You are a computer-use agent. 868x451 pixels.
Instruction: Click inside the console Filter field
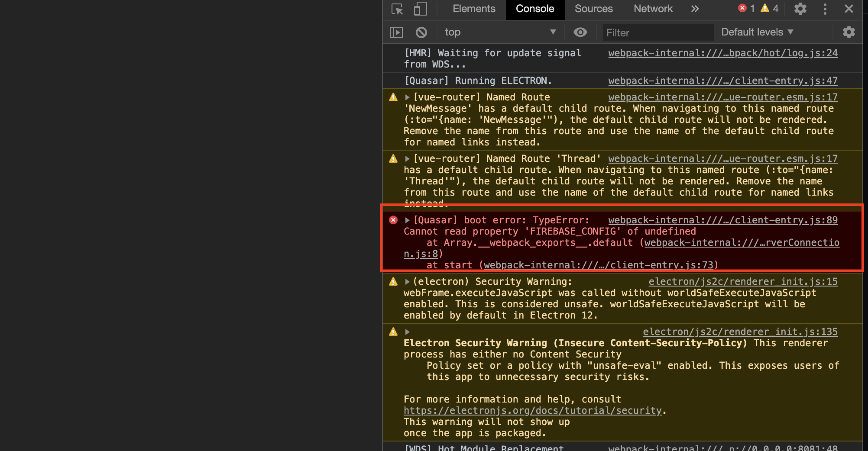click(x=657, y=32)
